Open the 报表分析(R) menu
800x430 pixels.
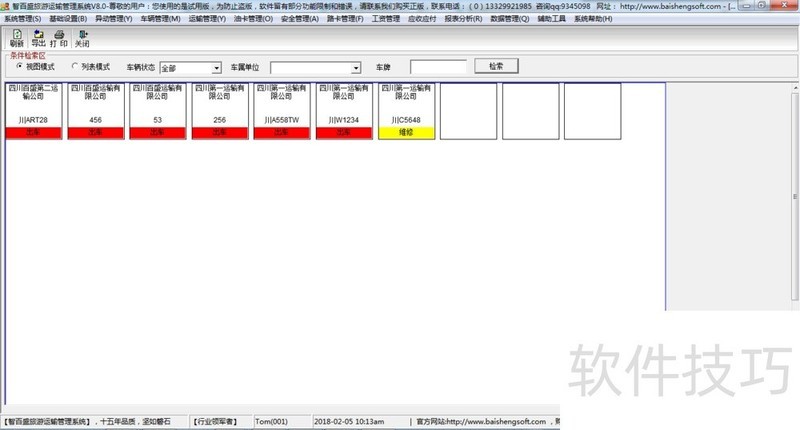pos(464,19)
